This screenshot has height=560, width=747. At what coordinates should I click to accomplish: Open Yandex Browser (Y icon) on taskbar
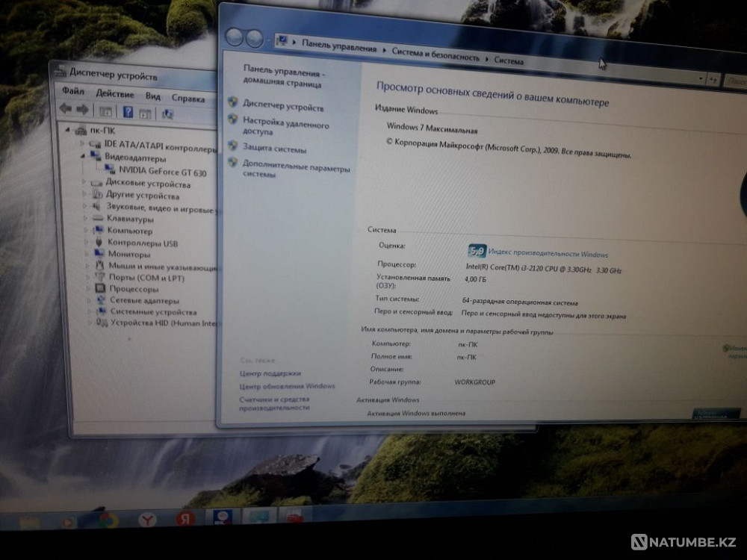pos(148,520)
